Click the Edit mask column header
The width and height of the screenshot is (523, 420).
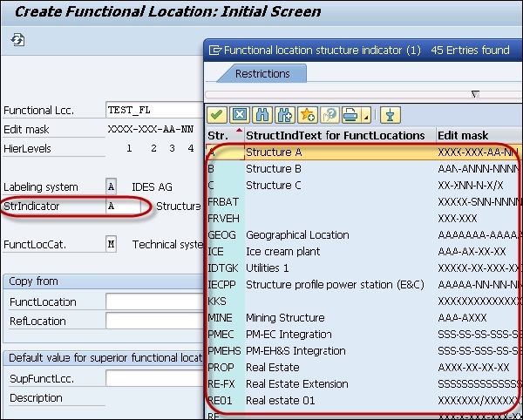(464, 135)
